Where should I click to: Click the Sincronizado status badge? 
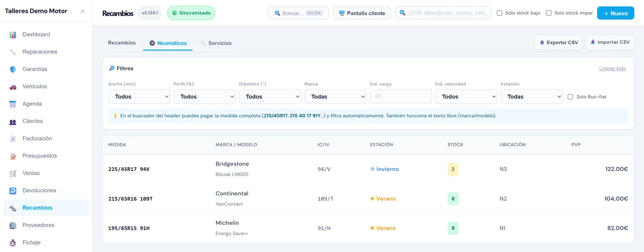coord(191,13)
